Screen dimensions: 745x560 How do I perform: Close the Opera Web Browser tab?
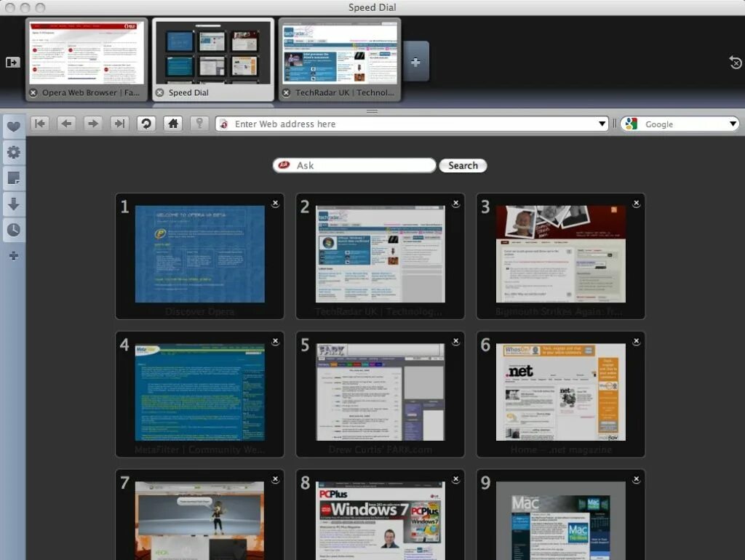coord(33,92)
